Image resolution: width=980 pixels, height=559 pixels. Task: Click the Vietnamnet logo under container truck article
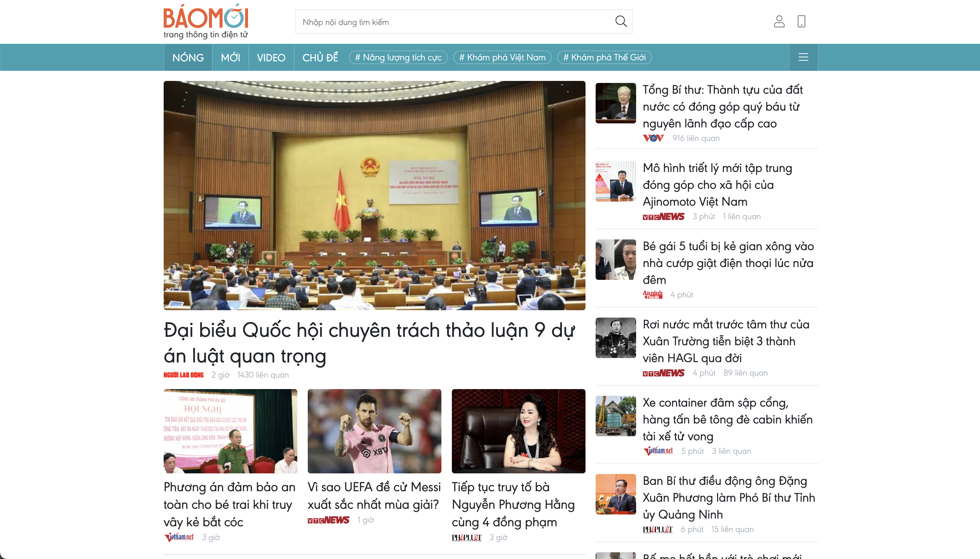(658, 451)
